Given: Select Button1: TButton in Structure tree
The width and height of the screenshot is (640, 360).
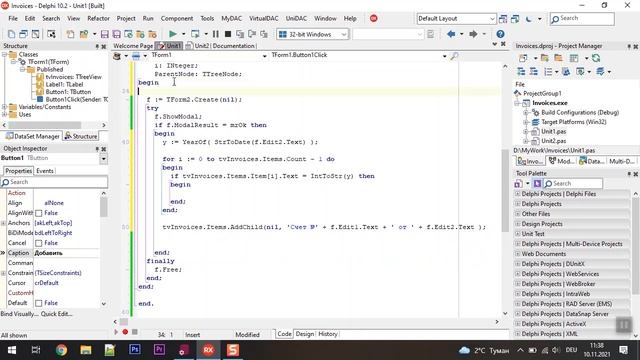Looking at the screenshot, I should coord(68,92).
